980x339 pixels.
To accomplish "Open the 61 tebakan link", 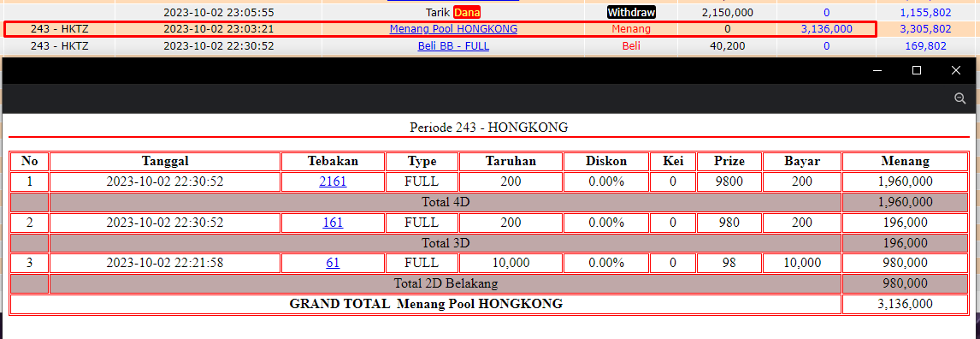I will [x=333, y=263].
